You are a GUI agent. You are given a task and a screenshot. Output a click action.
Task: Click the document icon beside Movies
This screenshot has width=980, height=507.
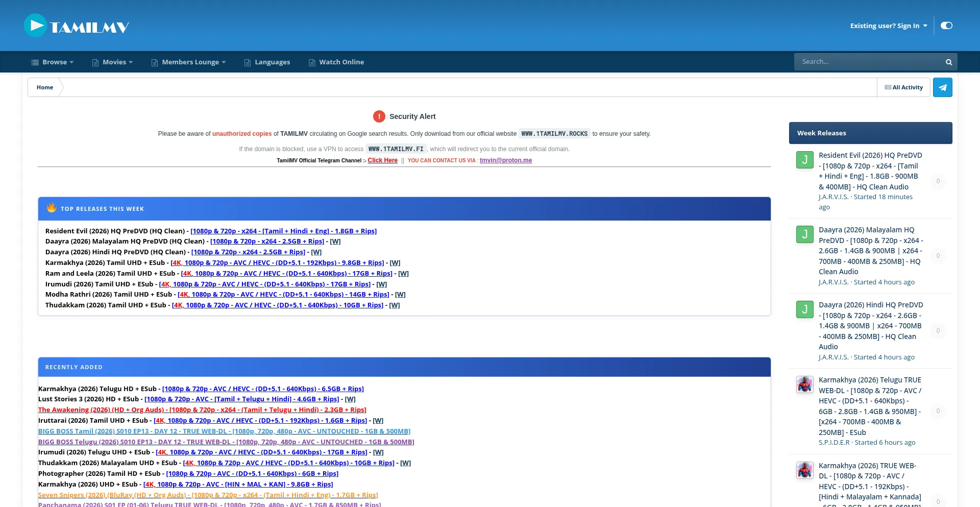click(95, 62)
